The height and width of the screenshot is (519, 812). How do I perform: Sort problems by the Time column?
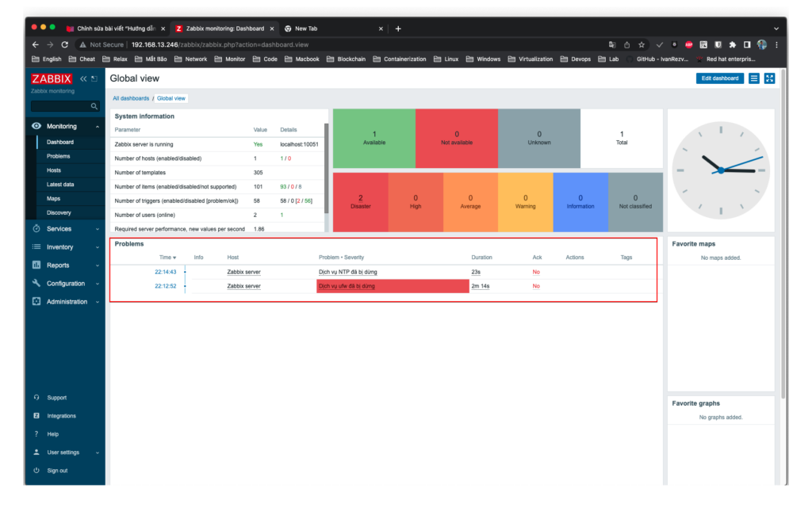coord(167,258)
